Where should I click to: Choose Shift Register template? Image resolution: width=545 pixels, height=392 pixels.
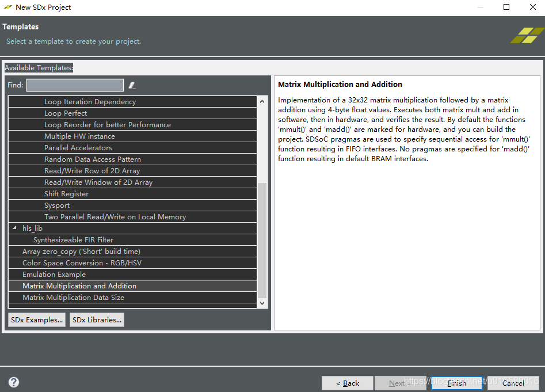coord(132,193)
